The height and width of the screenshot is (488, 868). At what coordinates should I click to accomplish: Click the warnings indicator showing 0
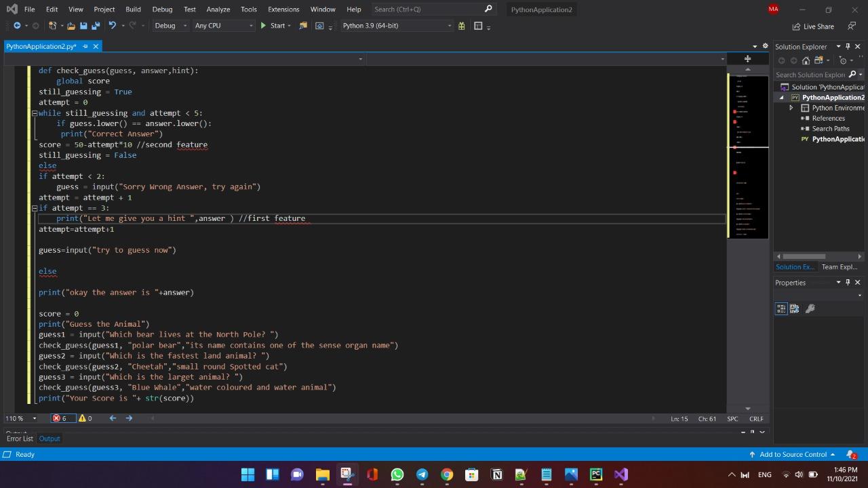[x=85, y=418]
